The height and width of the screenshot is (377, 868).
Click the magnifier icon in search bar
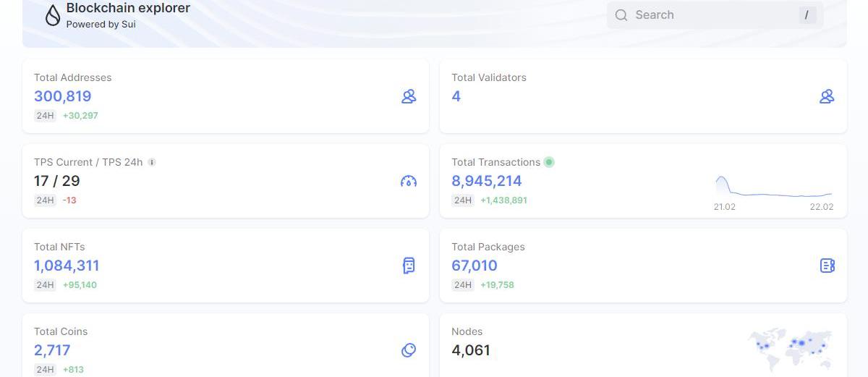(621, 15)
